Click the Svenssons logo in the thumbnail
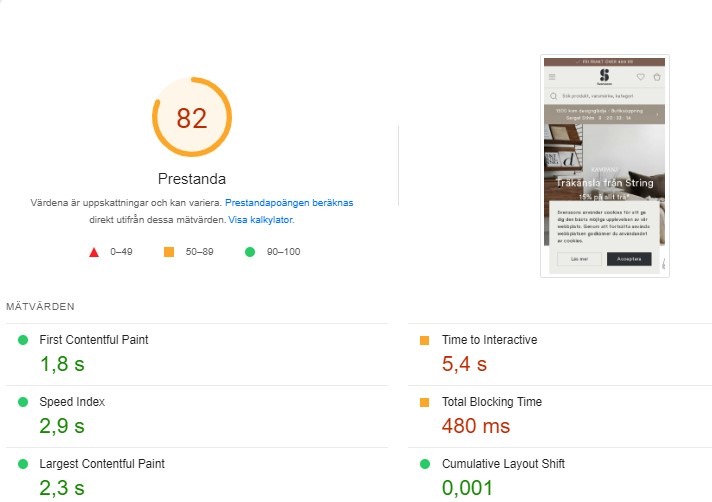The width and height of the screenshot is (712, 502). tap(604, 77)
